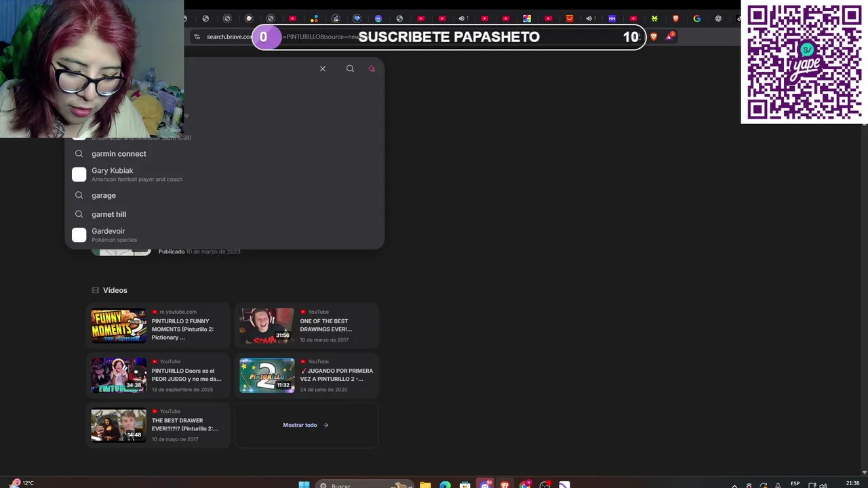Switch to the green X icon tab

[x=654, y=18]
